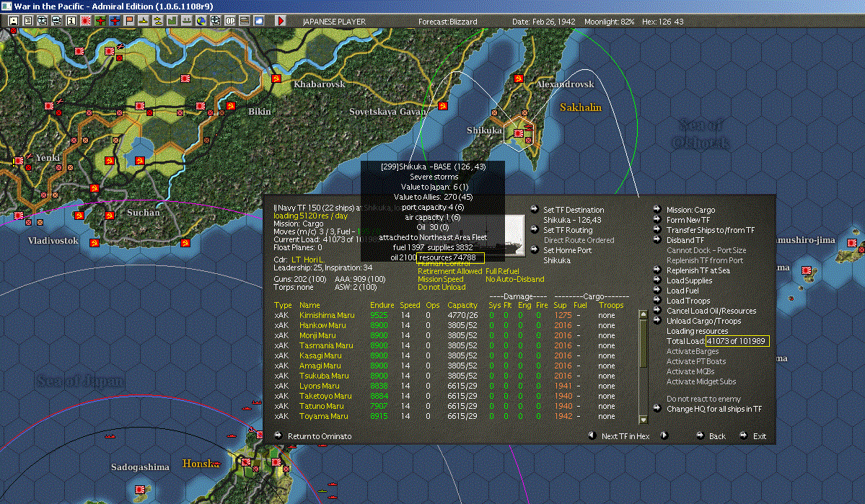Click the Exit button
The image size is (865, 504).
[x=759, y=436]
